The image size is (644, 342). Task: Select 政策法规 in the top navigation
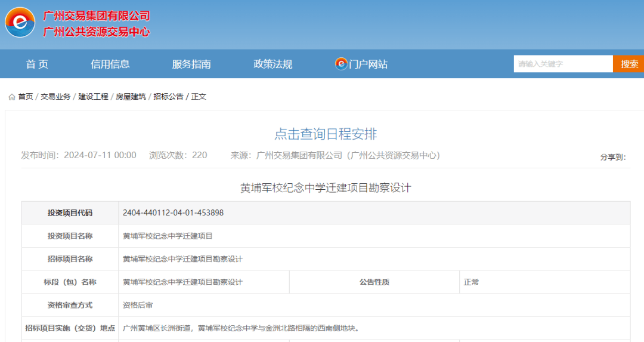[273, 64]
